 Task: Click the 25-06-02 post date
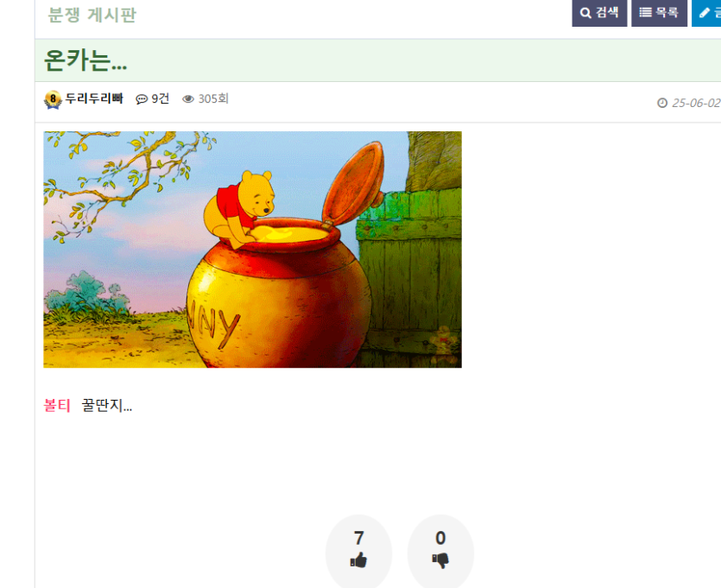tap(696, 103)
